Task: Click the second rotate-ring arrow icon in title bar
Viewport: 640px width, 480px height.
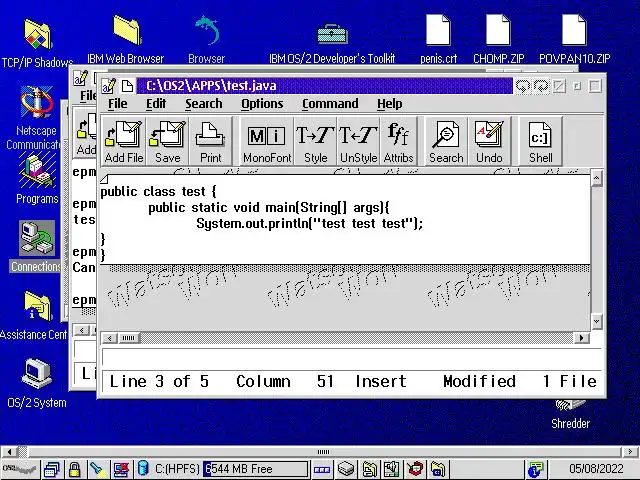Action: [x=541, y=86]
